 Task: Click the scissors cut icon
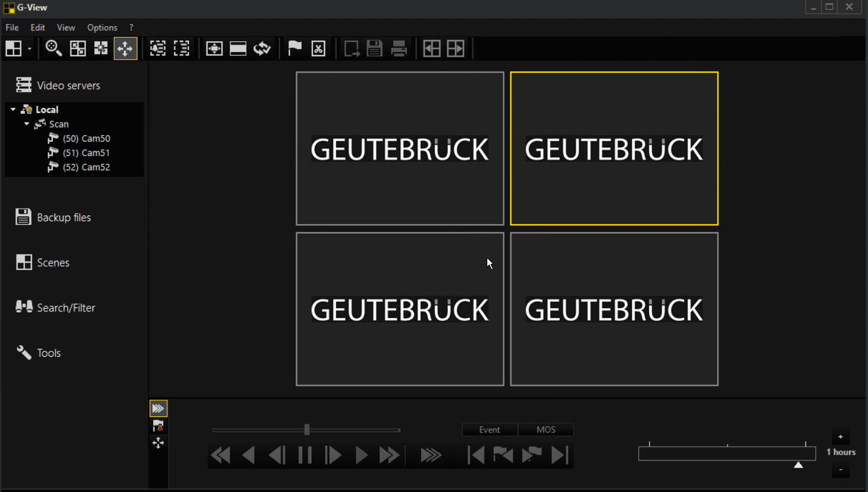tap(319, 49)
